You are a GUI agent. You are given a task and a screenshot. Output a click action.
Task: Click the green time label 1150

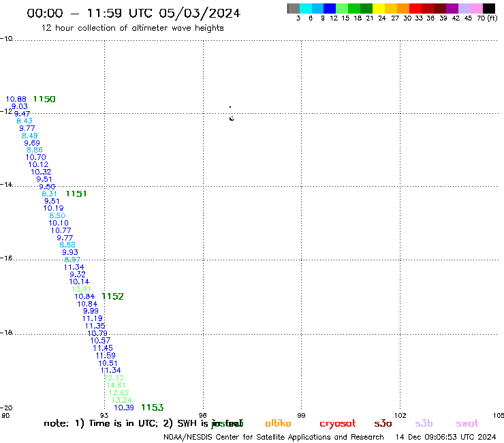[44, 99]
